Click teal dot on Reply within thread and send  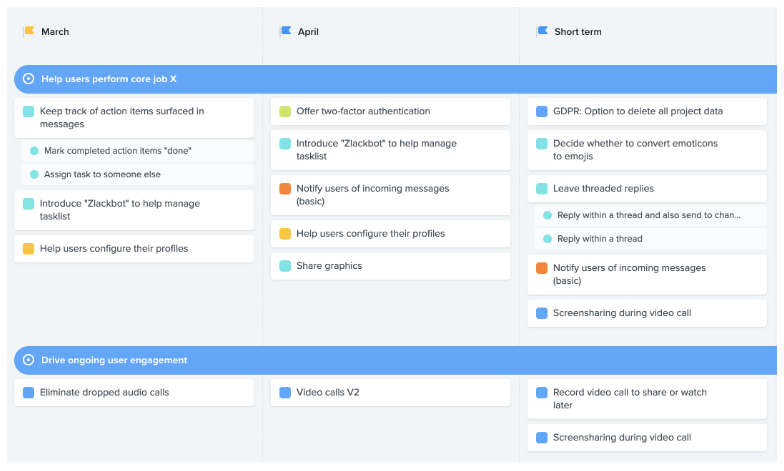pos(548,215)
